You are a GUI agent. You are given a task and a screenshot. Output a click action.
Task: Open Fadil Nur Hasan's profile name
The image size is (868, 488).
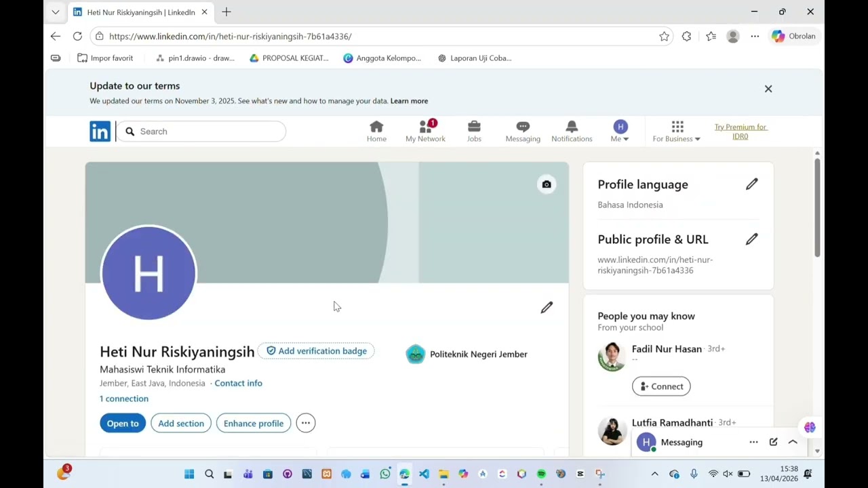[x=667, y=349]
